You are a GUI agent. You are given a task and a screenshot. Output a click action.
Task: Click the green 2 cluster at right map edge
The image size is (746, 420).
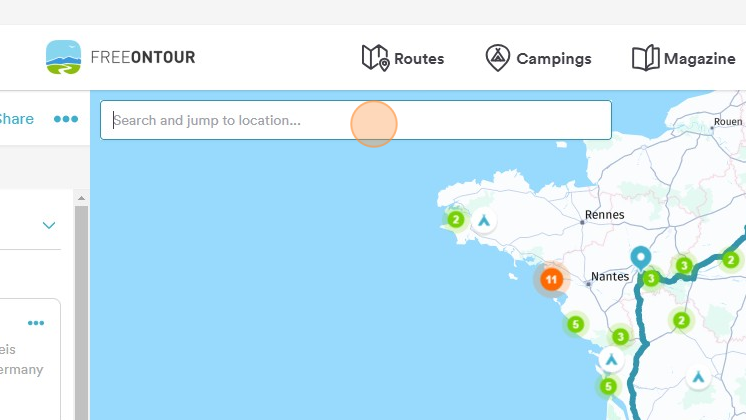(x=731, y=260)
